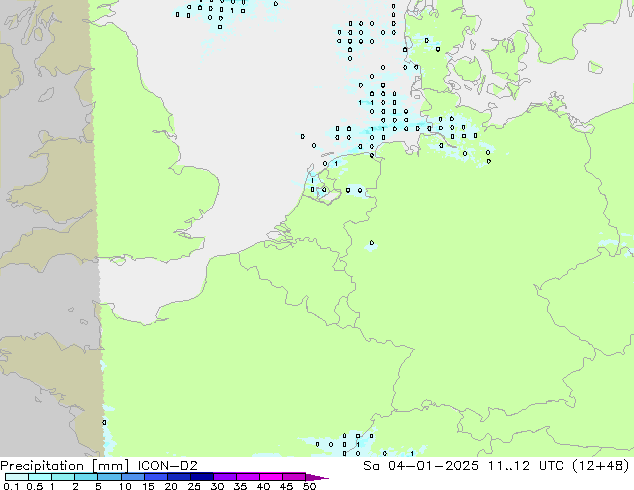Screen dimensions: 634x490
Task: Select the magenta 40-45 mm legend segment
Action: (270, 477)
